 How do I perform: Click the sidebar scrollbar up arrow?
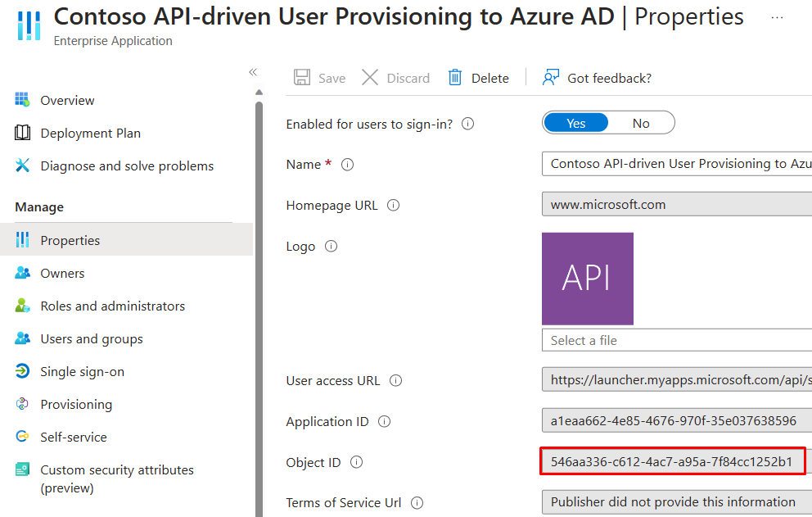pos(259,93)
